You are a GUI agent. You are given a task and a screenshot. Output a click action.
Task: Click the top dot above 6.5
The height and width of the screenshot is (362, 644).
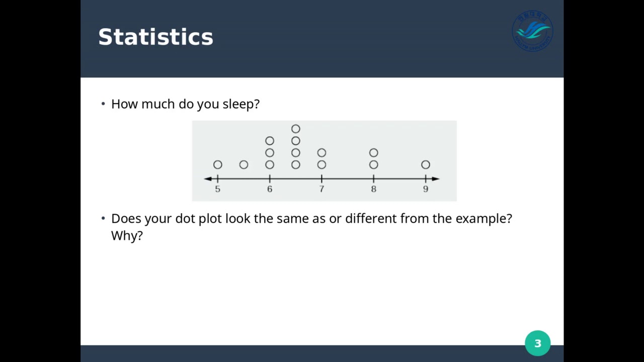296,129
